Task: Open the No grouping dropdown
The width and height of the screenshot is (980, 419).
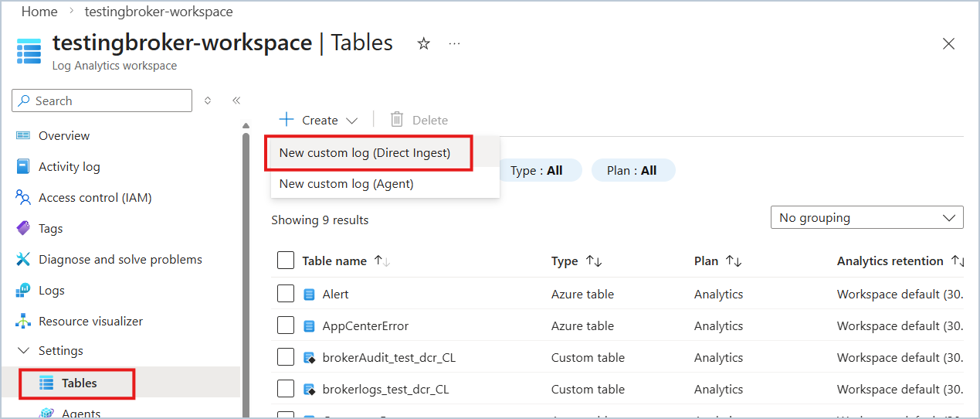Action: [866, 218]
